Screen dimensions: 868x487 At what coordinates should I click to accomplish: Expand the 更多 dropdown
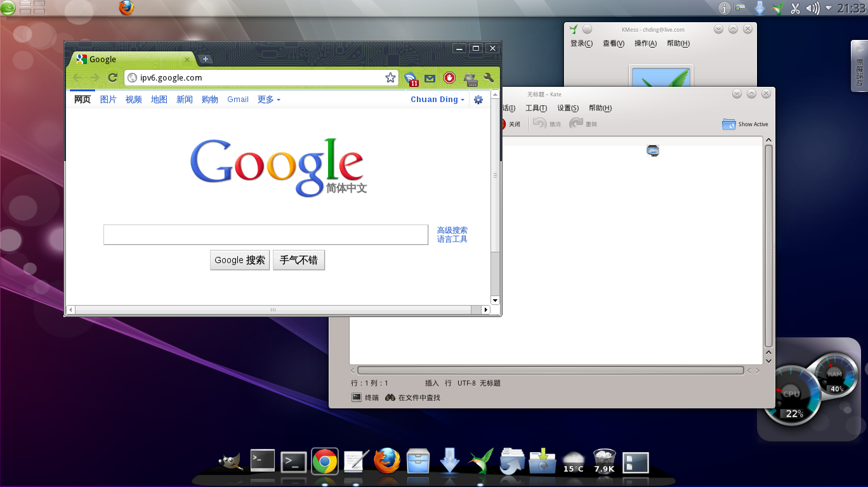pos(268,100)
